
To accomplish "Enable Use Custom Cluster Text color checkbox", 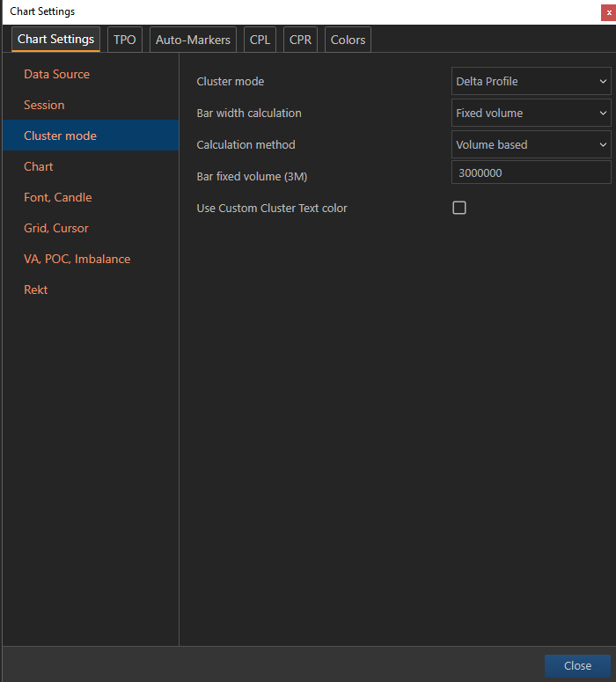I will [459, 208].
